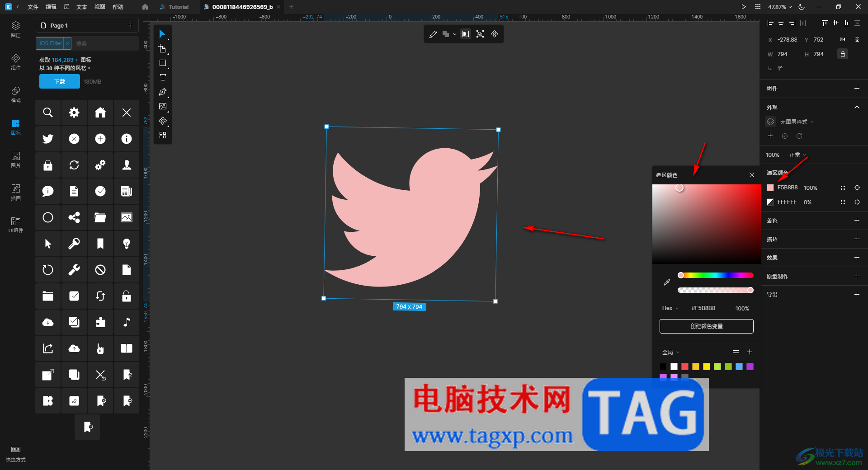Pick the light bulb icon from the library
Image resolution: width=868 pixels, height=470 pixels.
127,244
